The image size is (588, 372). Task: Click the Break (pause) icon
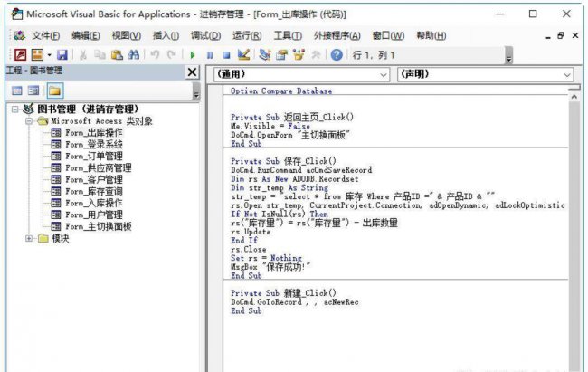tap(210, 55)
